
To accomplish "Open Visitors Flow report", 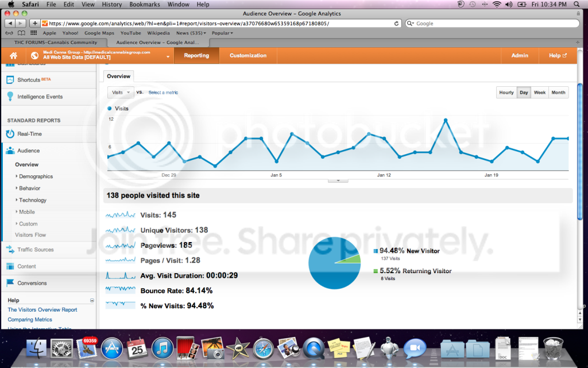I will click(30, 235).
